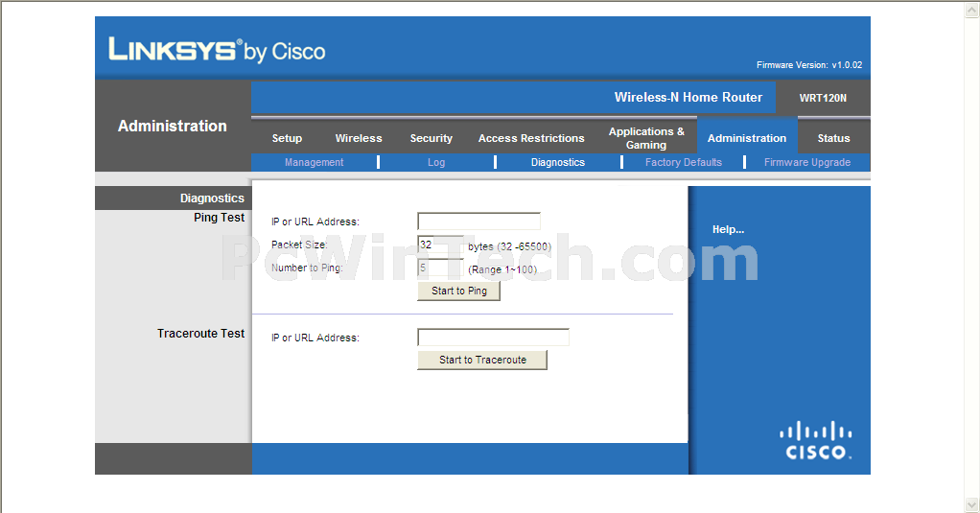Image resolution: width=980 pixels, height=513 pixels.
Task: Open the Management sub-tab
Action: click(x=314, y=162)
